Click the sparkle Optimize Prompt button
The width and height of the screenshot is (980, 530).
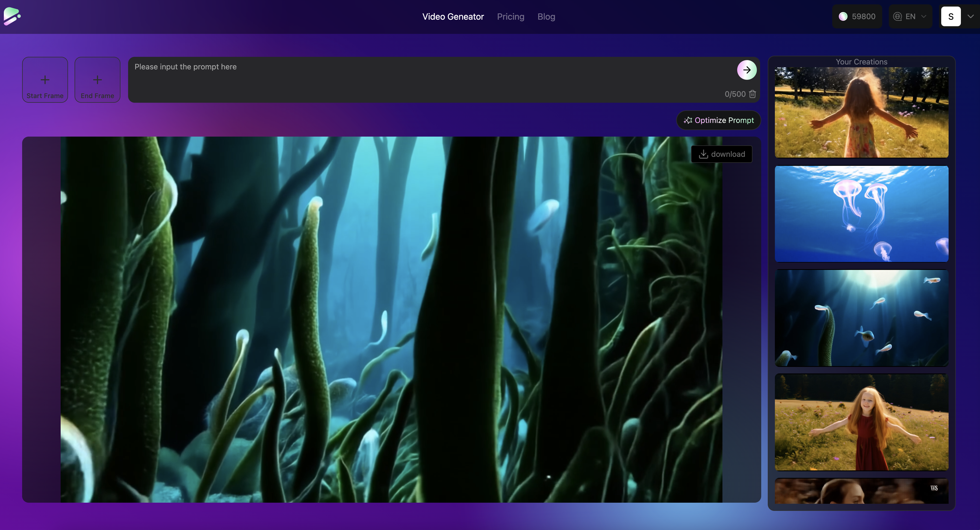(x=718, y=120)
